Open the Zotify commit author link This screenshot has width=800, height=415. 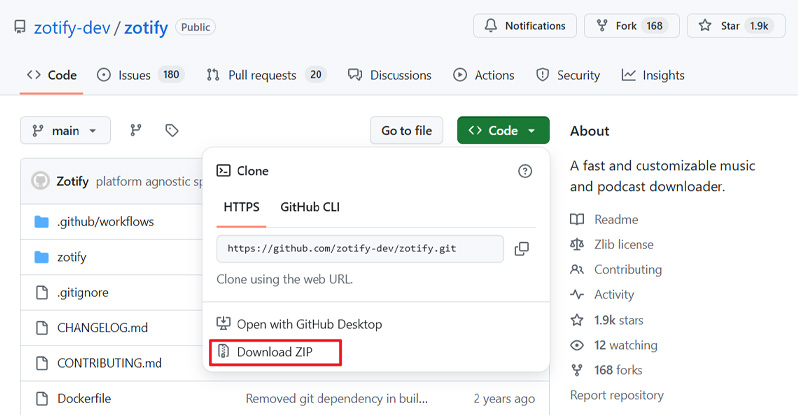click(x=72, y=181)
